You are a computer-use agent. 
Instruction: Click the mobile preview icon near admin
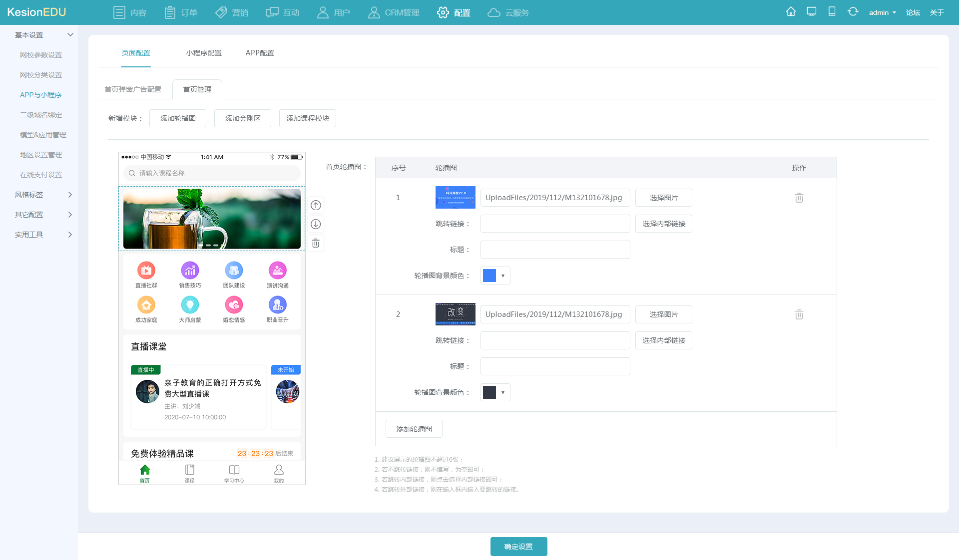832,11
